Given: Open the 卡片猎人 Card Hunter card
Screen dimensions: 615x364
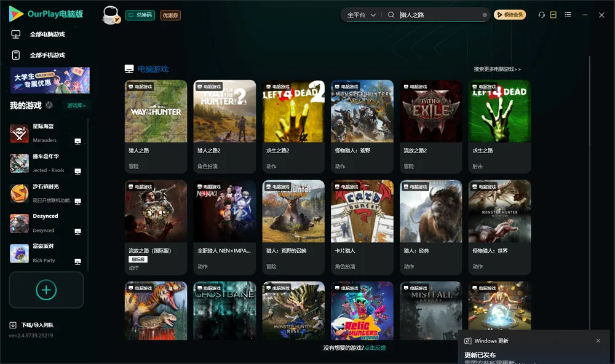Looking at the screenshot, I should [x=362, y=227].
